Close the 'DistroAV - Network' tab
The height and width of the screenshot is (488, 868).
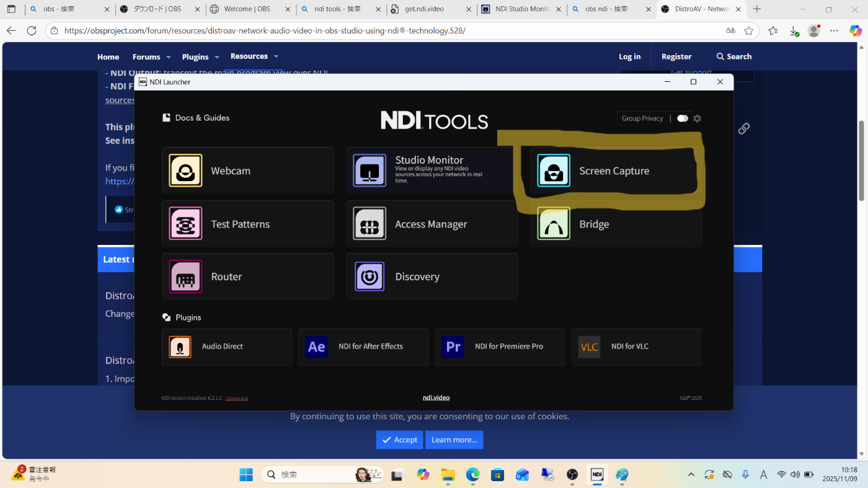738,9
